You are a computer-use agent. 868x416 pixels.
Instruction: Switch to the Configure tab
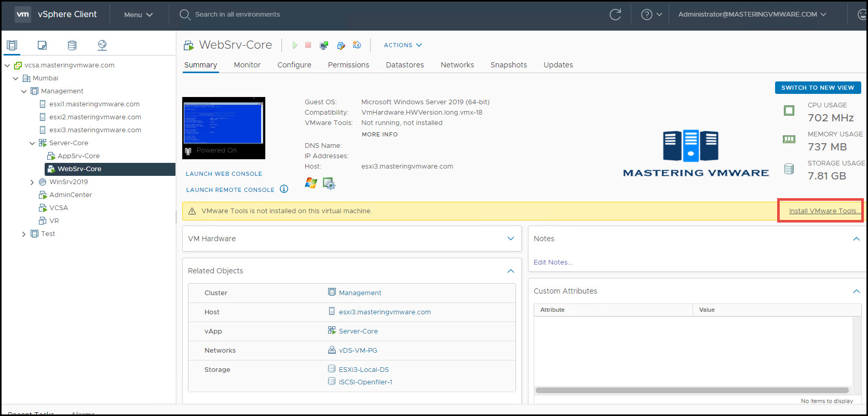point(294,65)
